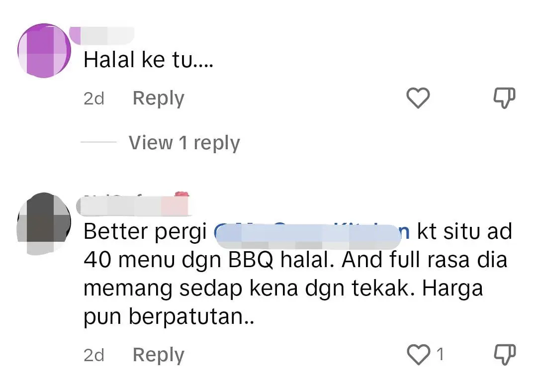Open the gray avatar's profile
Screen dimensions: 537x392
44,223
